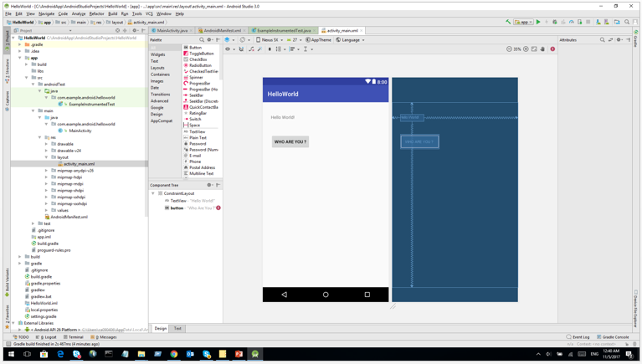Click the Zoom to Fit Screen icon

tap(534, 49)
